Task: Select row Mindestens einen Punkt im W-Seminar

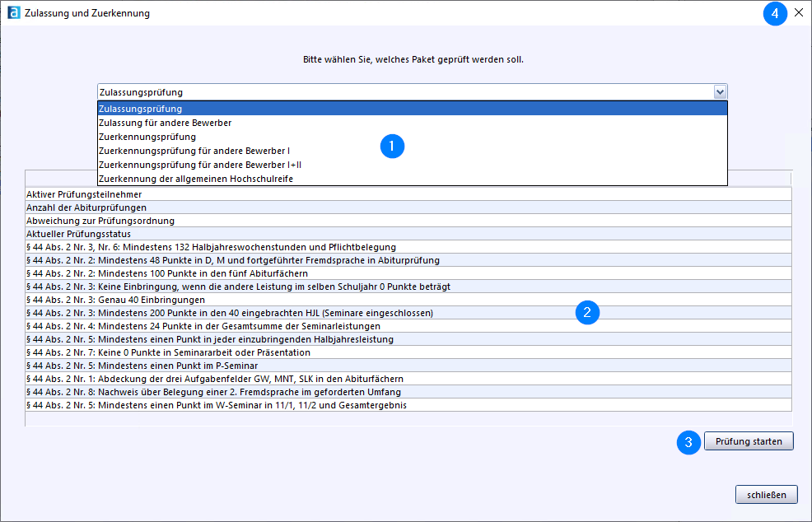Action: pos(408,405)
